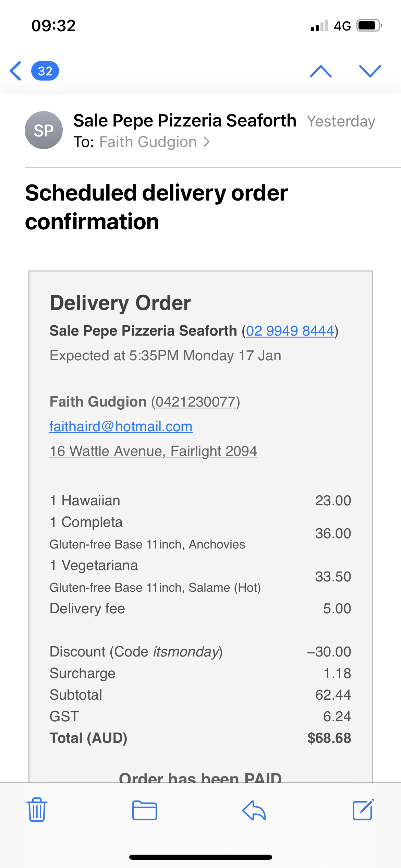Tap the Expected at 5:35PM Monday date
This screenshot has height=868, width=401.
pyautogui.click(x=165, y=355)
